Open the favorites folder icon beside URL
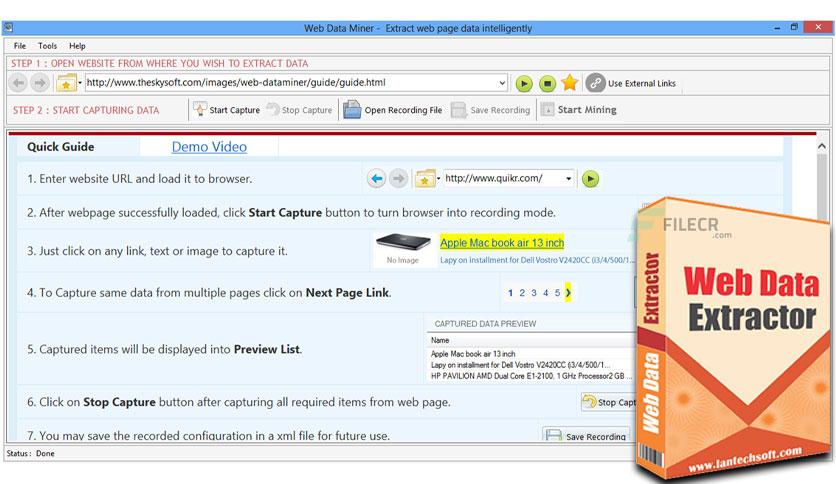Image resolution: width=836 pixels, height=484 pixels. pyautogui.click(x=66, y=84)
